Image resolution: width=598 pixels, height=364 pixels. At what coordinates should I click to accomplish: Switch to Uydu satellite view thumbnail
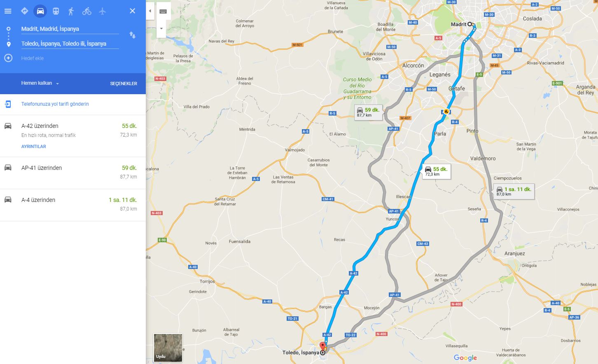click(x=168, y=348)
